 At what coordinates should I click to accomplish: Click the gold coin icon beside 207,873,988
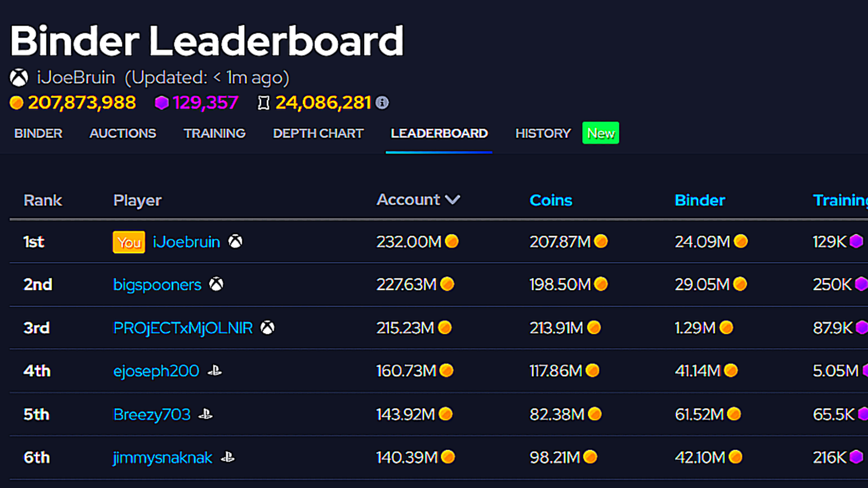click(16, 103)
